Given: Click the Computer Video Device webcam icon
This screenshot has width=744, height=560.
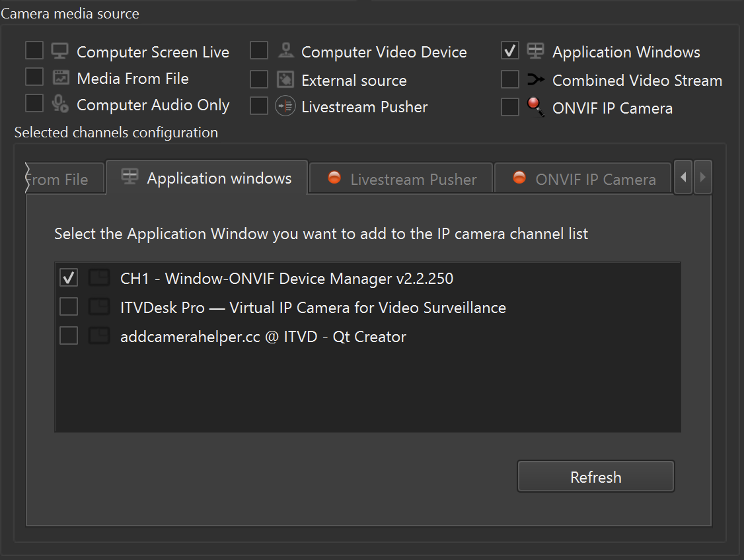Looking at the screenshot, I should coord(285,50).
